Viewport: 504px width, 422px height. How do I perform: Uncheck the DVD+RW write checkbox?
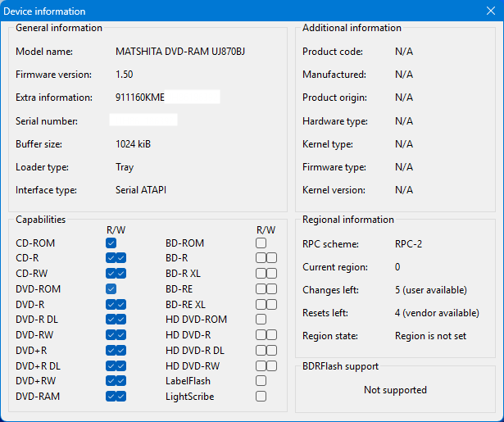point(121,381)
